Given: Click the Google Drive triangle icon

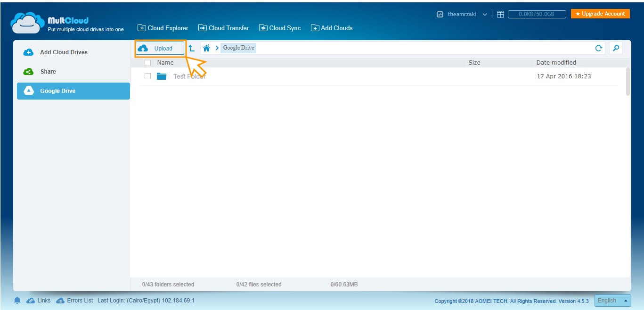Looking at the screenshot, I should click(28, 91).
